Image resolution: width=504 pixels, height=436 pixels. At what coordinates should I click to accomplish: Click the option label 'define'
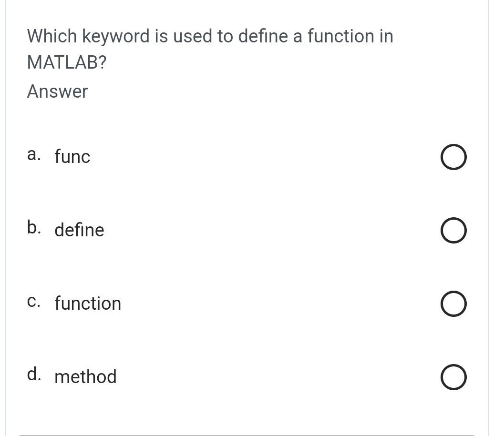point(79,230)
